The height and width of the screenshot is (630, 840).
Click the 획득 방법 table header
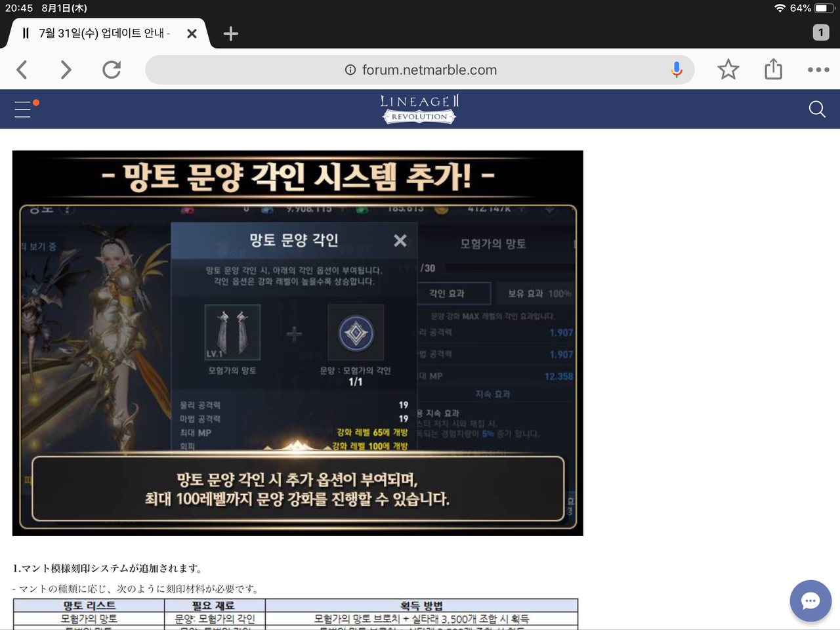(421, 605)
